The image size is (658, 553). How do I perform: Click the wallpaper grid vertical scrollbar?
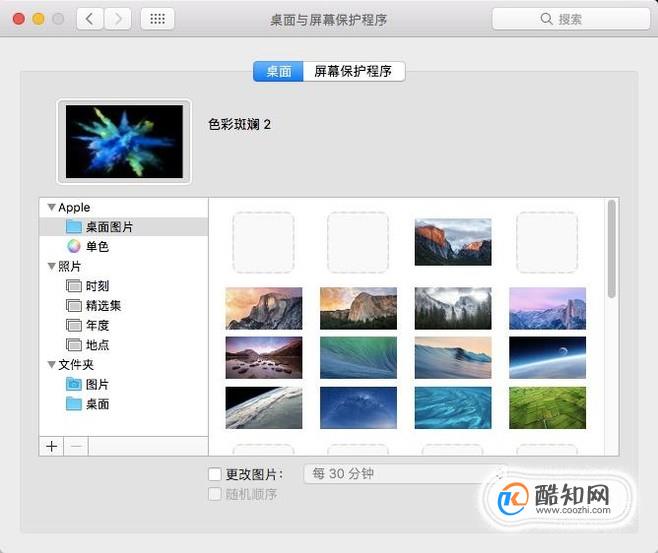click(612, 249)
